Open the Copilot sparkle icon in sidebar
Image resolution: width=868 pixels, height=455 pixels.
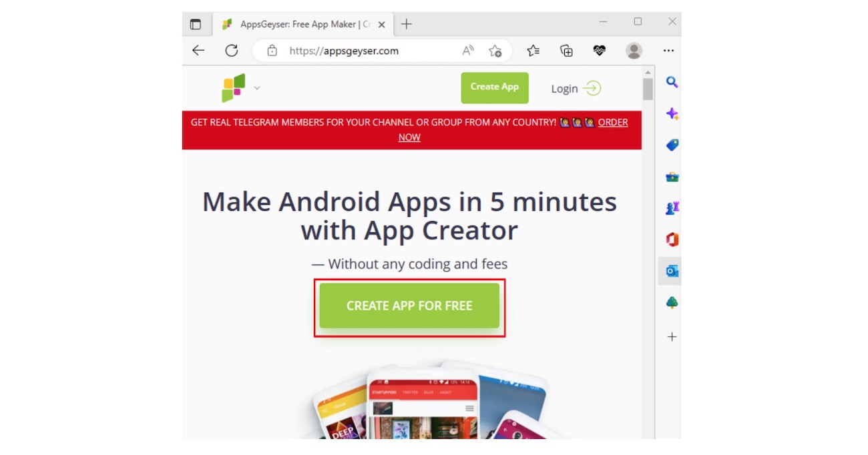(x=671, y=113)
